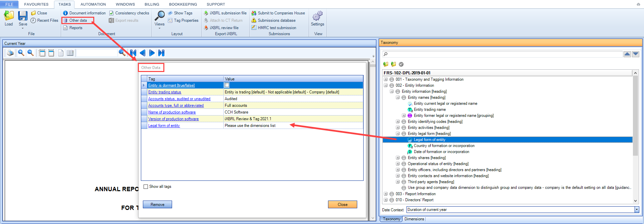Open the Date Context dropdown
Image resolution: width=644 pixels, height=224 pixels.
coord(637,210)
